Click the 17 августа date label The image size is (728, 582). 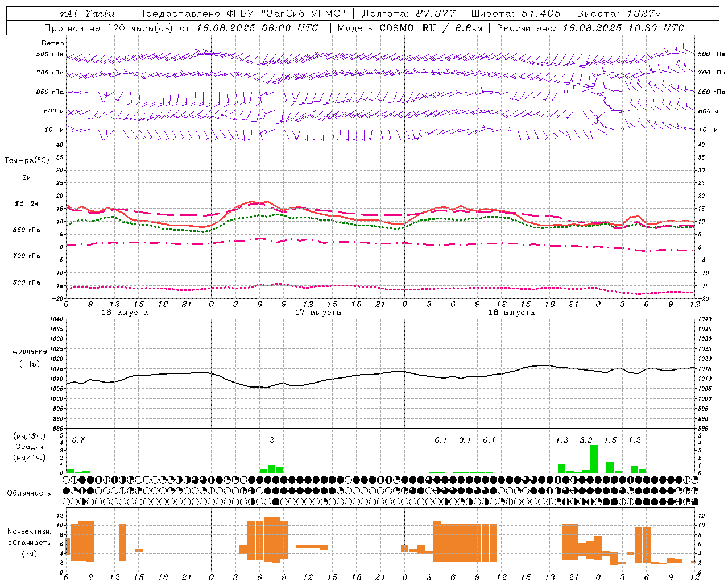(318, 313)
